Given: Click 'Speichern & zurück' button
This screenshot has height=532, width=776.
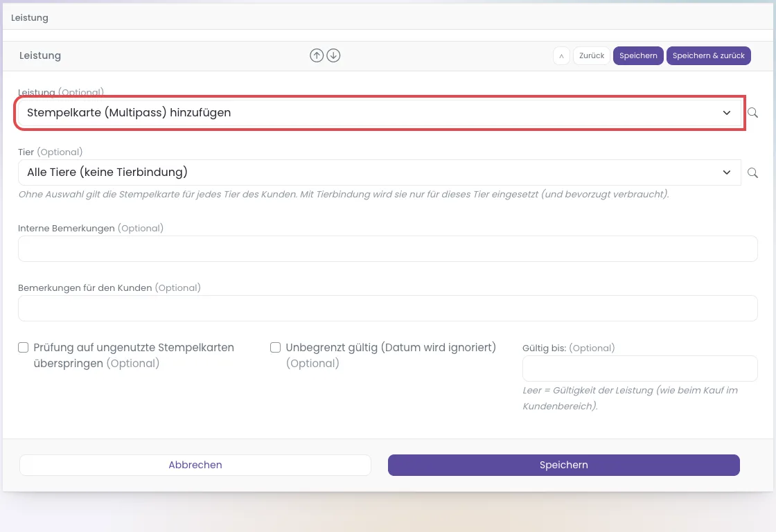Looking at the screenshot, I should coord(708,56).
